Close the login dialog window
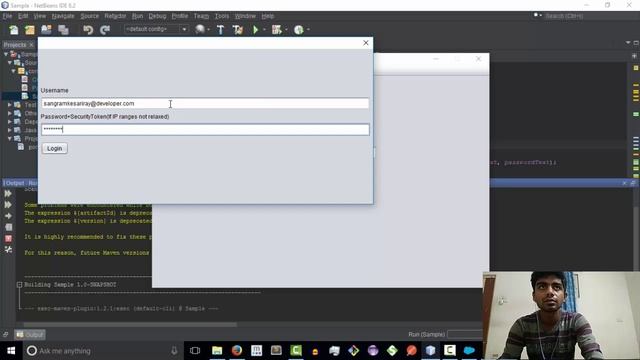Viewport: 640px width, 360px height. tap(366, 43)
